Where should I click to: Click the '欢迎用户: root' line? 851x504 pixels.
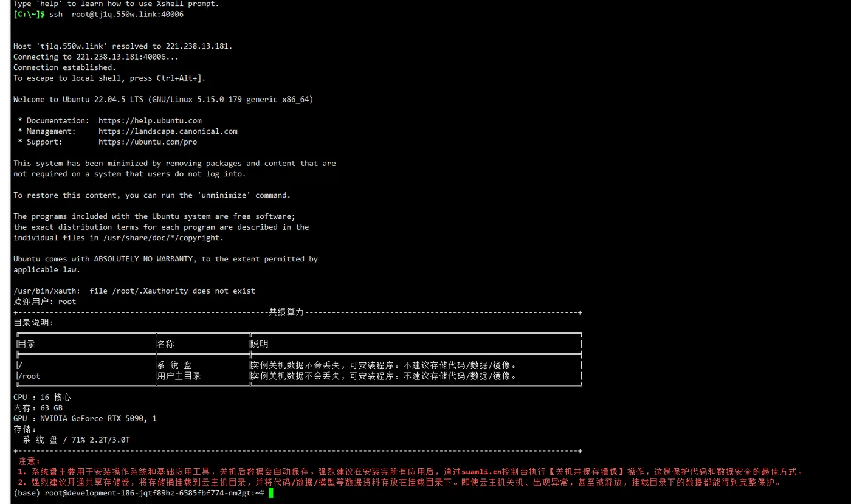click(45, 302)
